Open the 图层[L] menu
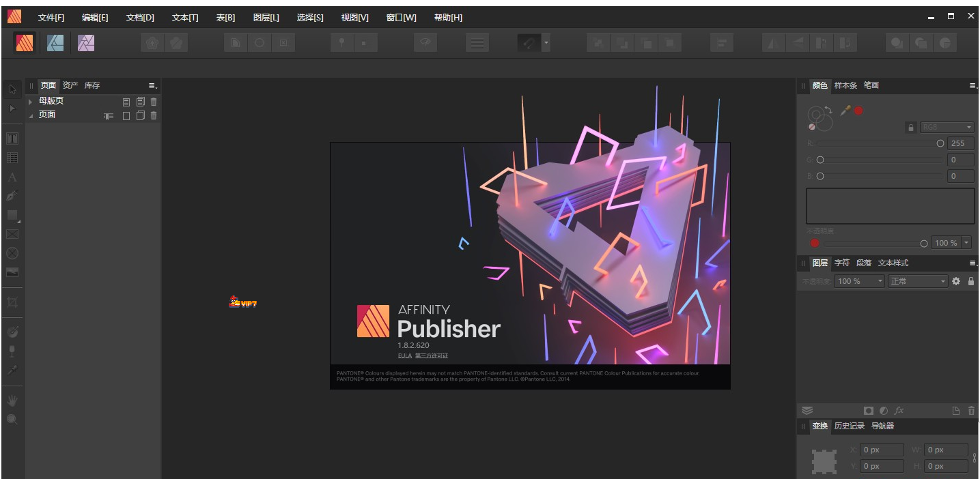Viewport: 980px width, 479px height. tap(266, 17)
